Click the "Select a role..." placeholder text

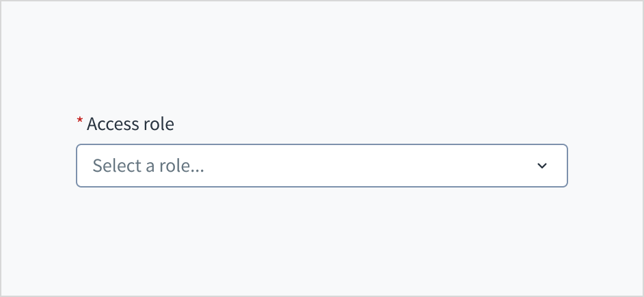148,166
